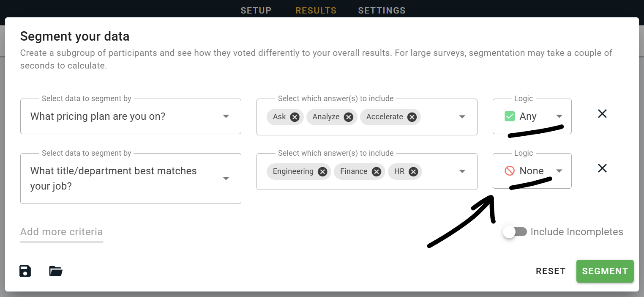Screen dimensions: 644x297
Task: Click the save segment floppy disk icon
Action: [25, 271]
